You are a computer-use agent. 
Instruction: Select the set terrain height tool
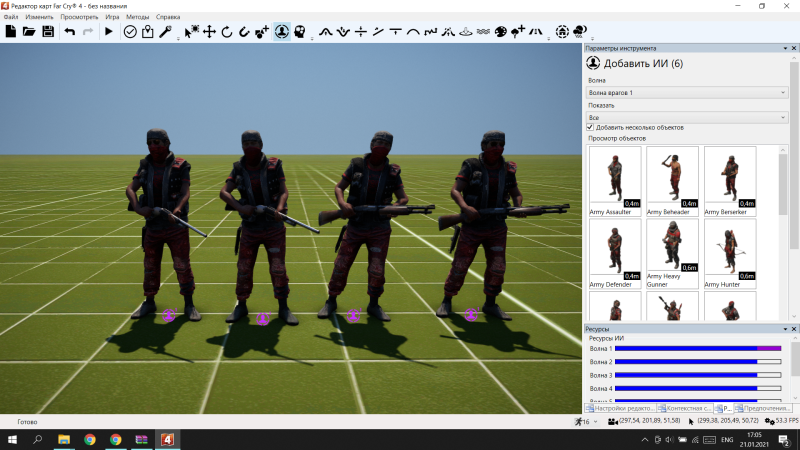click(x=361, y=32)
